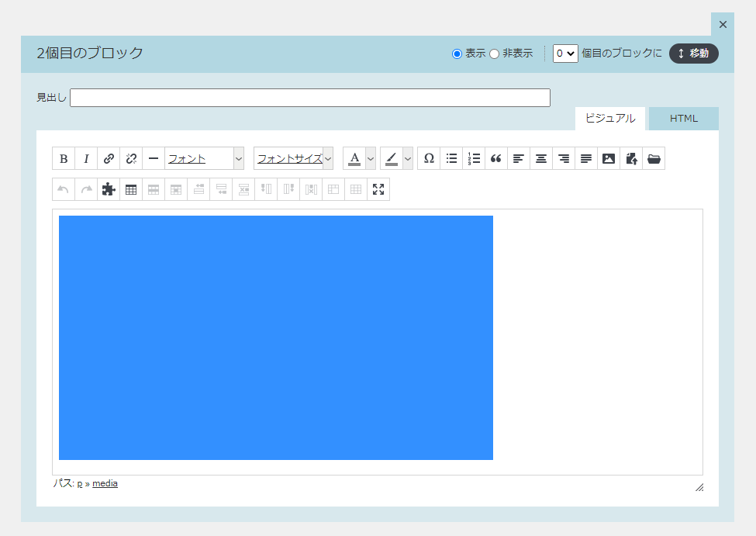Switch to the HTML tab
The height and width of the screenshot is (536, 756).
pos(684,118)
